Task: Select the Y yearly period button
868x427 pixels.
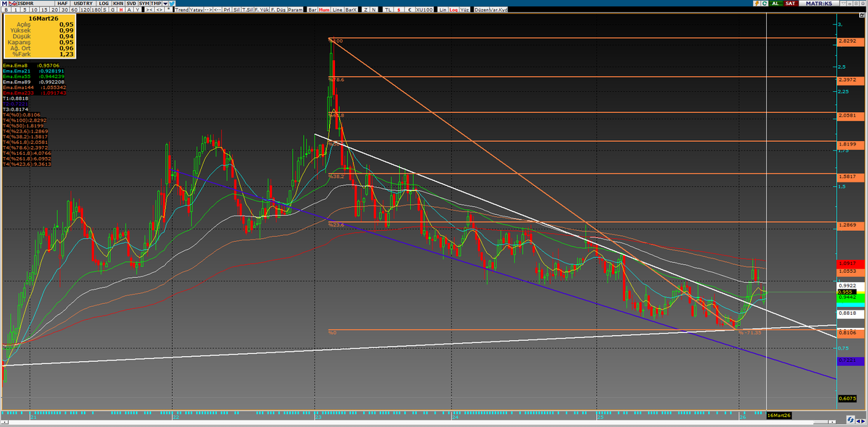Action: 137,10
